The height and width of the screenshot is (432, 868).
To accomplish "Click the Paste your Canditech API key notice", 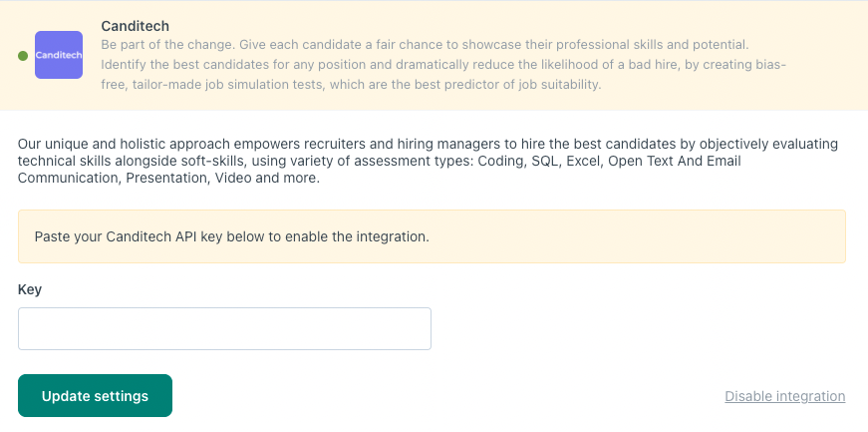I will click(432, 236).
